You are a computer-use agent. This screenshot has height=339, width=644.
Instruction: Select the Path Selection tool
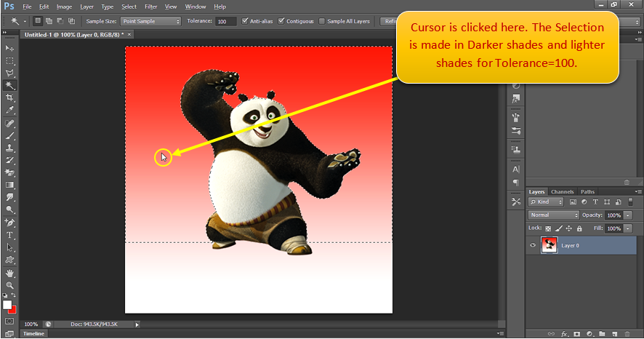9,247
